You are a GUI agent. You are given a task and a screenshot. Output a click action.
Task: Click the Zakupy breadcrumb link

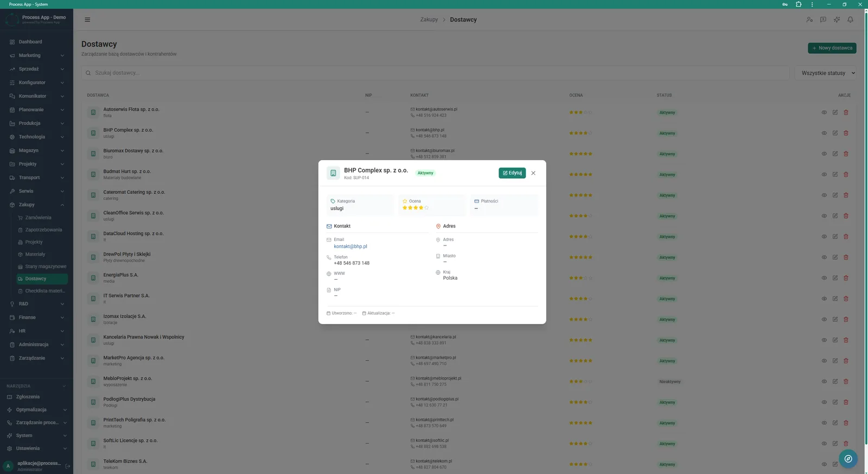(429, 20)
